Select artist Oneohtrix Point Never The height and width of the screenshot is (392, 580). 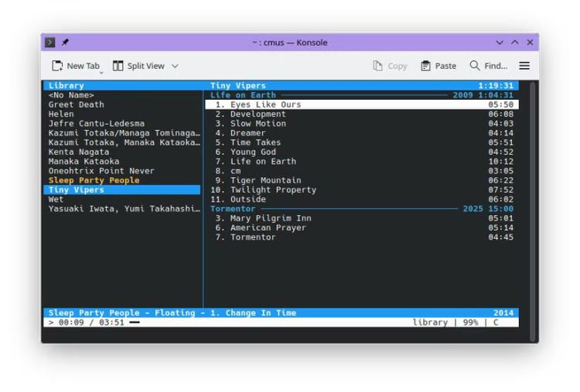101,171
